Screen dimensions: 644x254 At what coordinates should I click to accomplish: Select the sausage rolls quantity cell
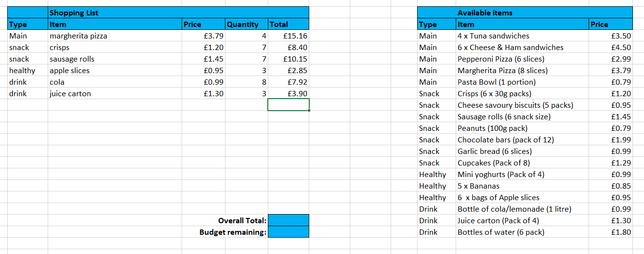(246, 59)
